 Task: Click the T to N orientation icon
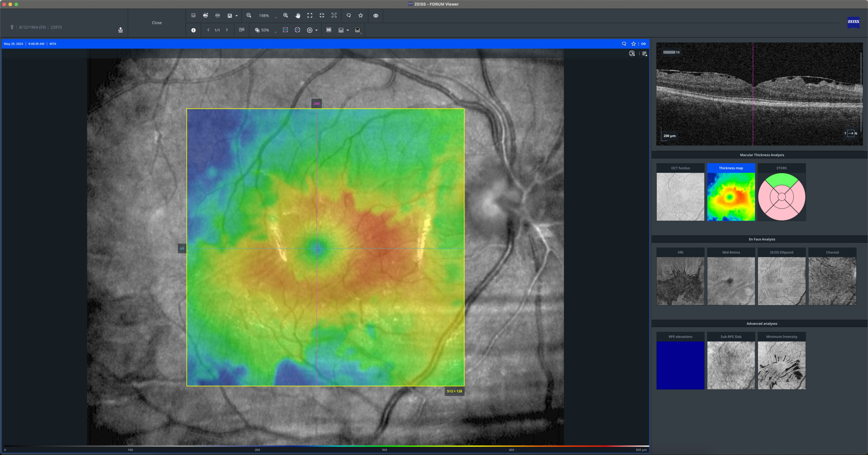[850, 133]
